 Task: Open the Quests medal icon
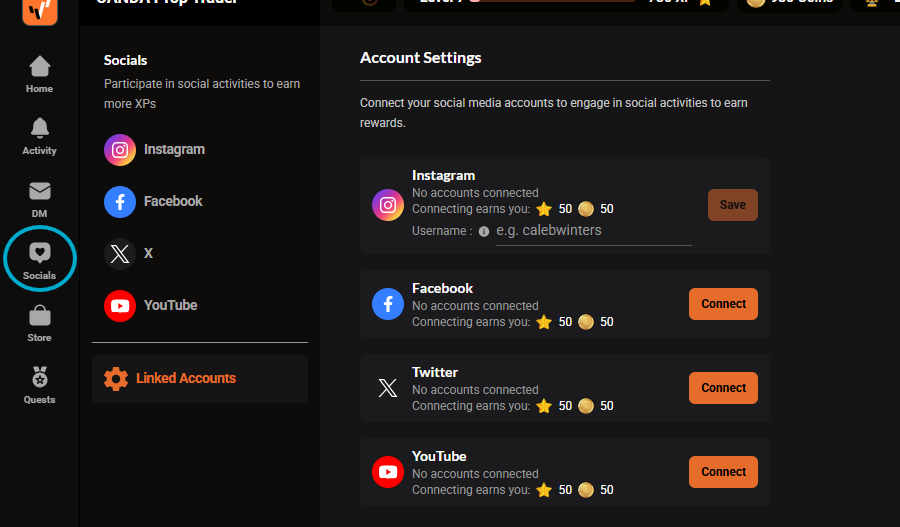[x=39, y=385]
